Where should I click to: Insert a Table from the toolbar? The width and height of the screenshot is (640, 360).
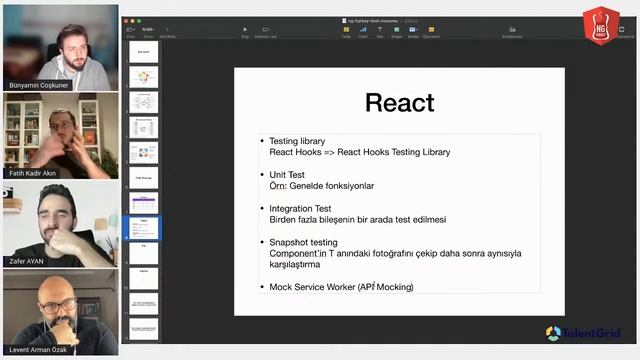[346, 29]
